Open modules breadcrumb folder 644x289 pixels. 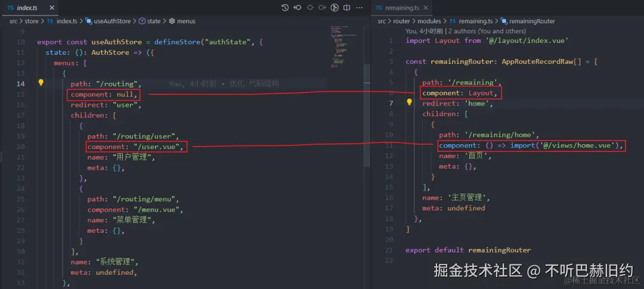pyautogui.click(x=428, y=21)
